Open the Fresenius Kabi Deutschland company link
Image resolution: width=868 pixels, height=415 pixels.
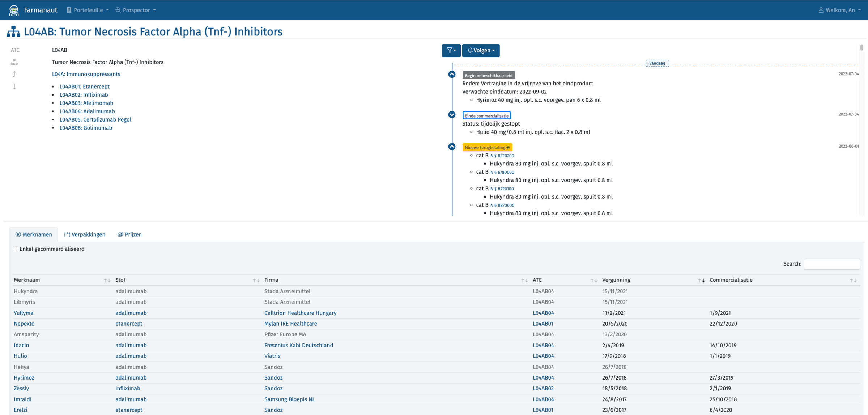coord(299,346)
